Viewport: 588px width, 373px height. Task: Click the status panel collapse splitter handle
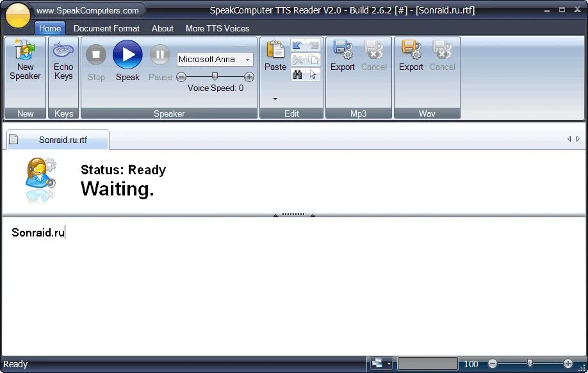tap(293, 215)
